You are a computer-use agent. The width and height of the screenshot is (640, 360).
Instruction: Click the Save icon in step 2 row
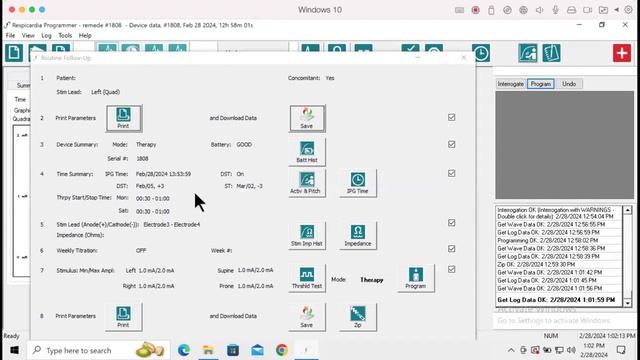pos(307,118)
